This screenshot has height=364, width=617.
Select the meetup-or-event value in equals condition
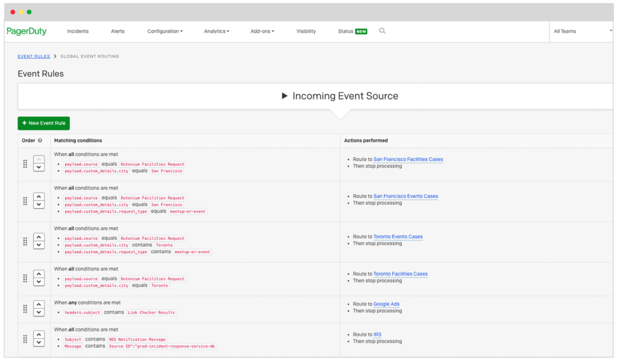coord(188,212)
